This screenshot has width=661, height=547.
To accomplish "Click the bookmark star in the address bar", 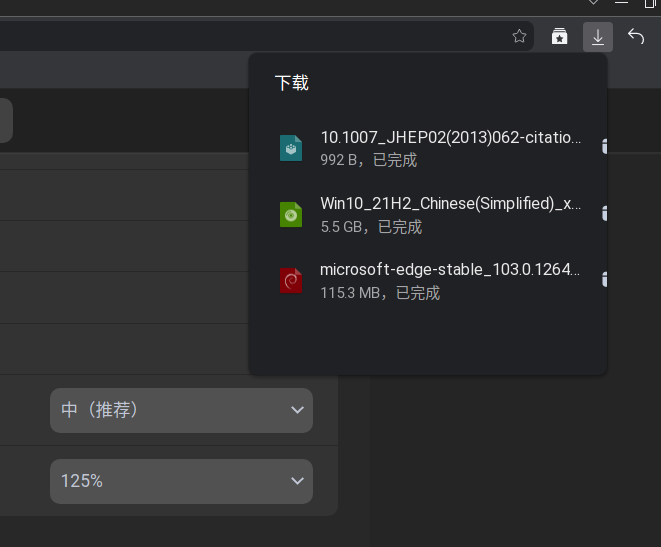I will [x=519, y=37].
